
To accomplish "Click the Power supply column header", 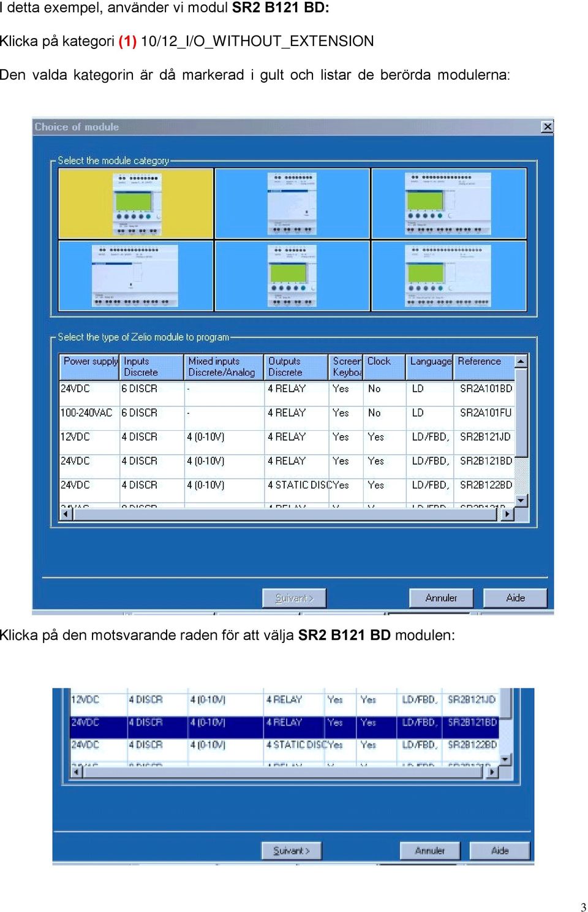I will click(90, 367).
